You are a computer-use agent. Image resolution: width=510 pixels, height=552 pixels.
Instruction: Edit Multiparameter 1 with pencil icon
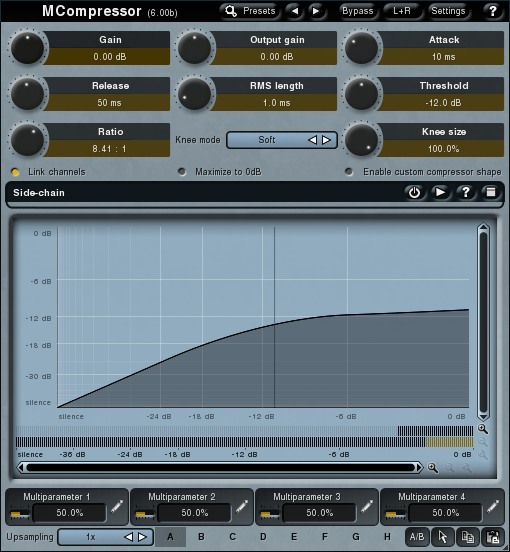pos(117,507)
